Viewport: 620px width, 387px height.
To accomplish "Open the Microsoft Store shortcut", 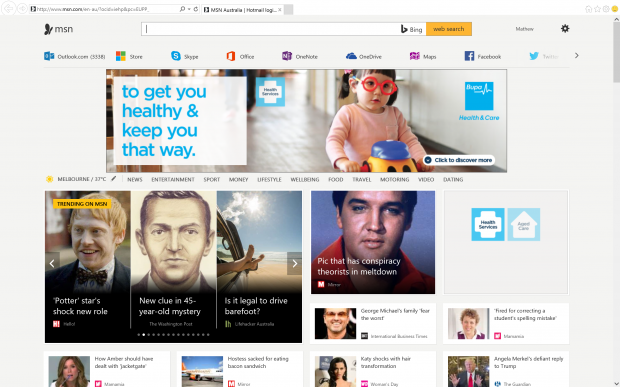I will click(129, 57).
